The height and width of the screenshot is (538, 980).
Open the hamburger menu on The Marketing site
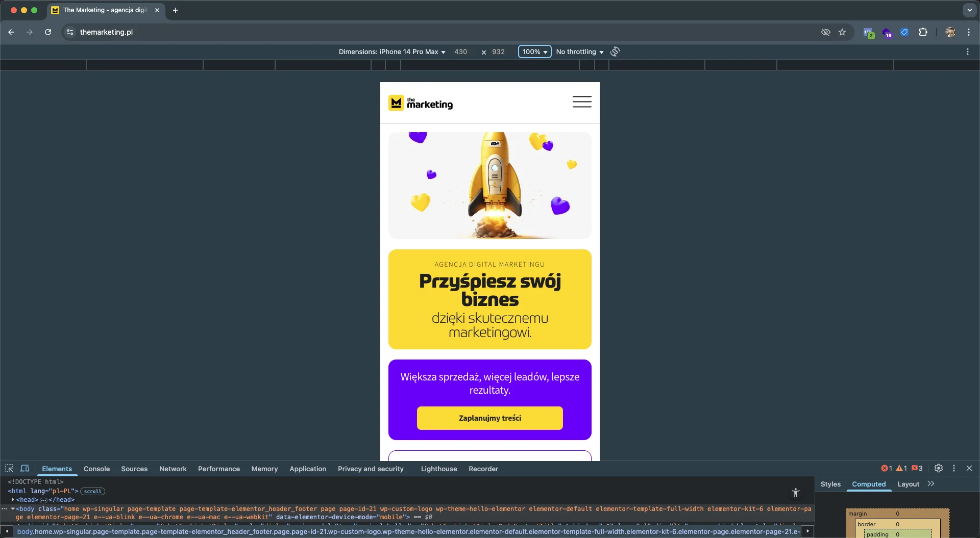coord(582,102)
